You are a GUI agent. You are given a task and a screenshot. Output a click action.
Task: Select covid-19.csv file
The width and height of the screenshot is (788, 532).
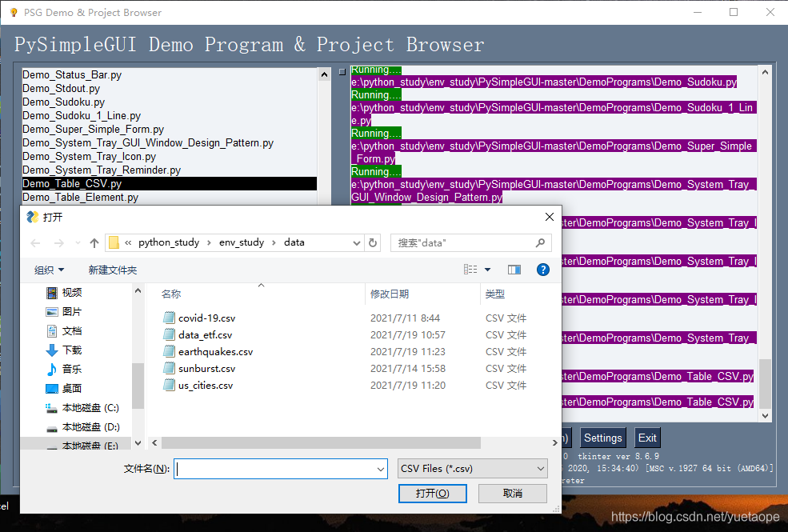(206, 318)
